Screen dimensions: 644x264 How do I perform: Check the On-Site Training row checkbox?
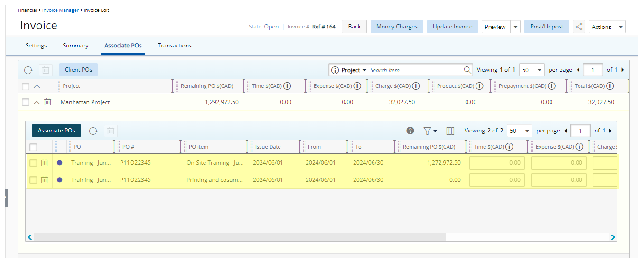[33, 163]
